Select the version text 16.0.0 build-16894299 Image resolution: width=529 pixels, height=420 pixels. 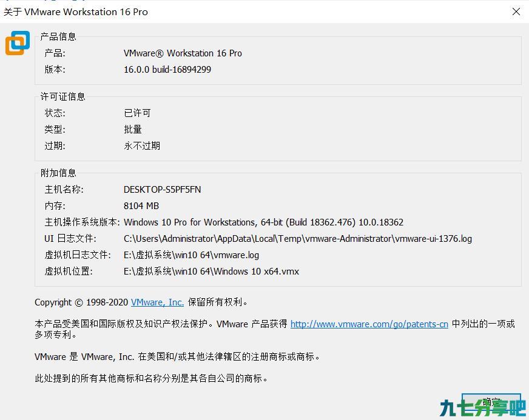[x=167, y=70]
